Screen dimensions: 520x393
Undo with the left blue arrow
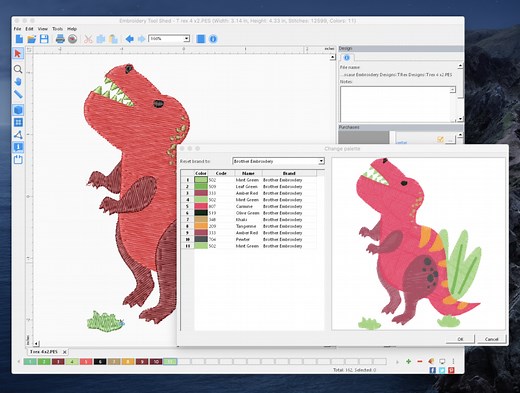pos(129,39)
